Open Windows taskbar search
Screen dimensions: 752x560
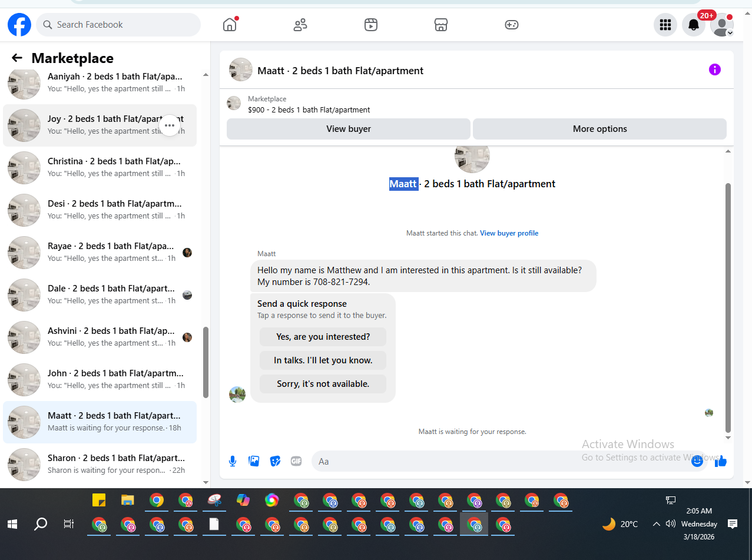[40, 523]
